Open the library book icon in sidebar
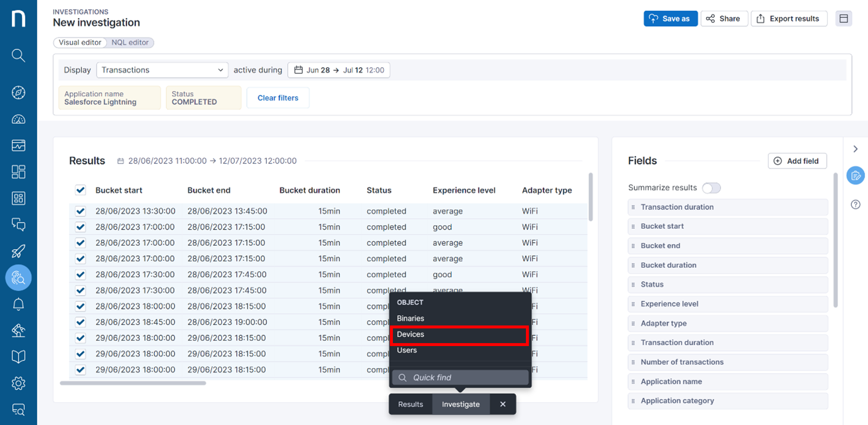 (18, 356)
